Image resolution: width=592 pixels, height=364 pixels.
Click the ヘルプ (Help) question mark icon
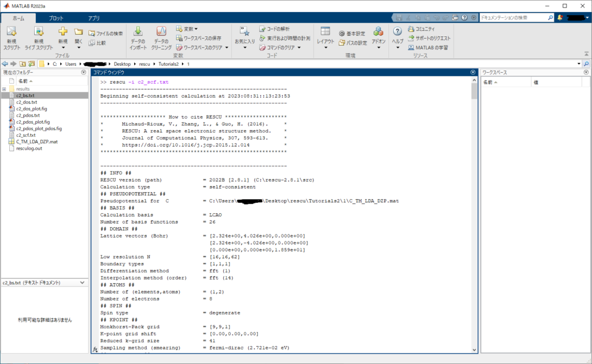click(398, 32)
